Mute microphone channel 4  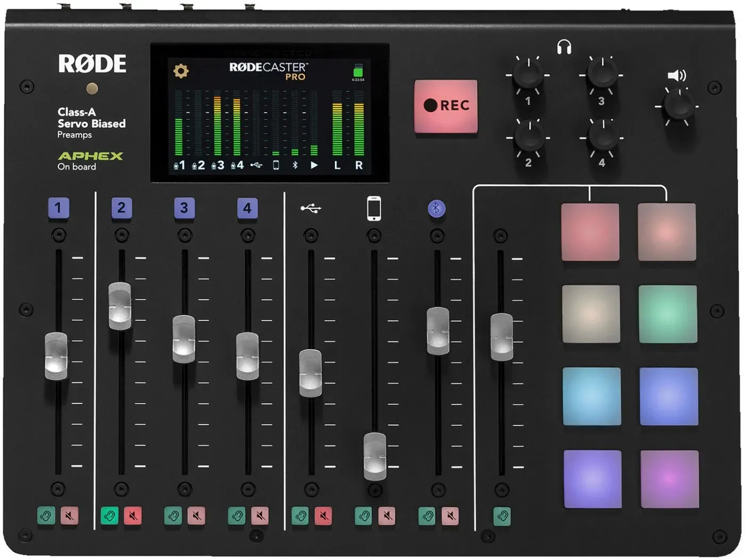tap(260, 515)
